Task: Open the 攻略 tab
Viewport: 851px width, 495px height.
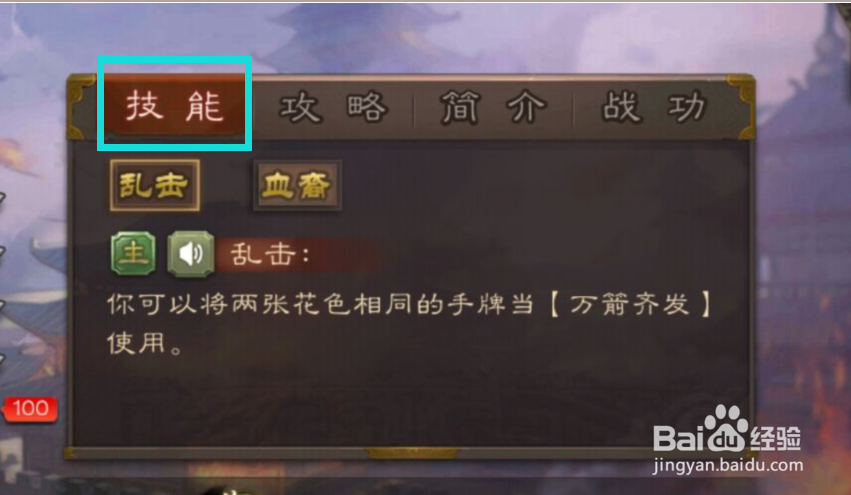Action: coord(333,107)
